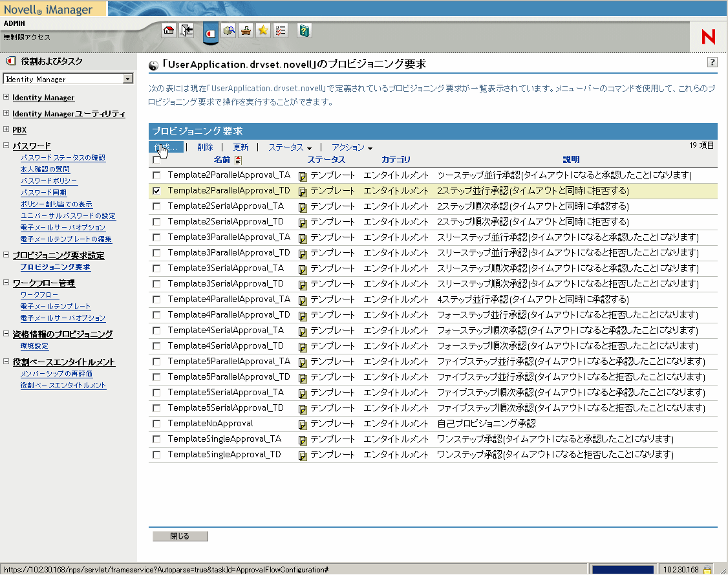728x575 pixels.
Task: Open Favorites star icon
Action: 263,30
